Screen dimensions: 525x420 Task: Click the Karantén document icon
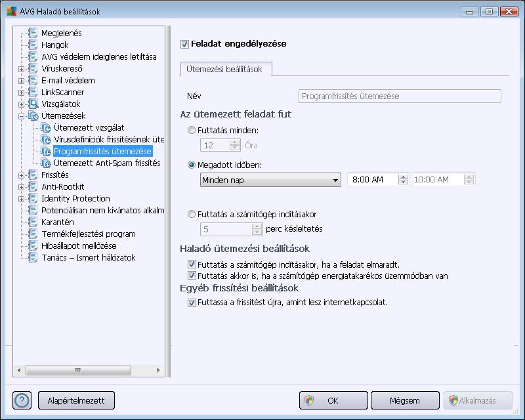click(33, 222)
